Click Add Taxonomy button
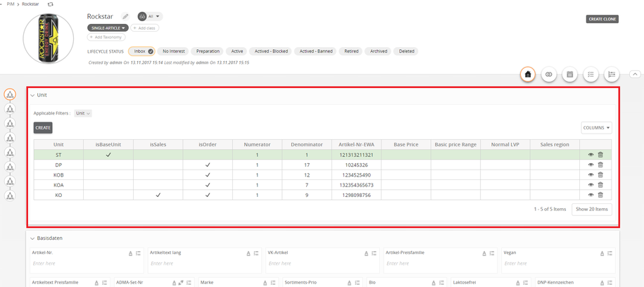Image resolution: width=644 pixels, height=287 pixels. 106,37
